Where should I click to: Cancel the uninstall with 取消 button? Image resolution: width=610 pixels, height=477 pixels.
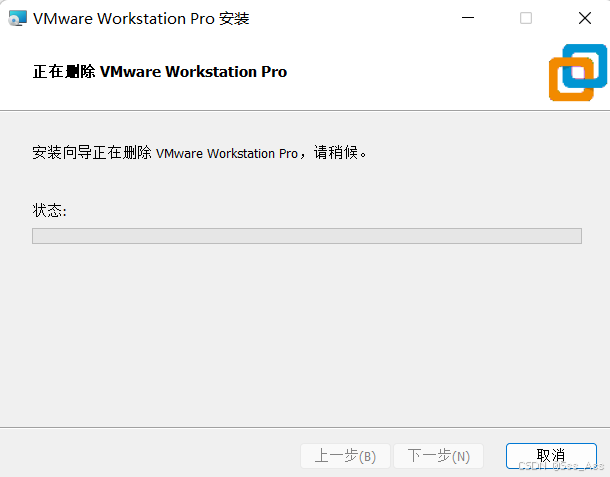(551, 456)
